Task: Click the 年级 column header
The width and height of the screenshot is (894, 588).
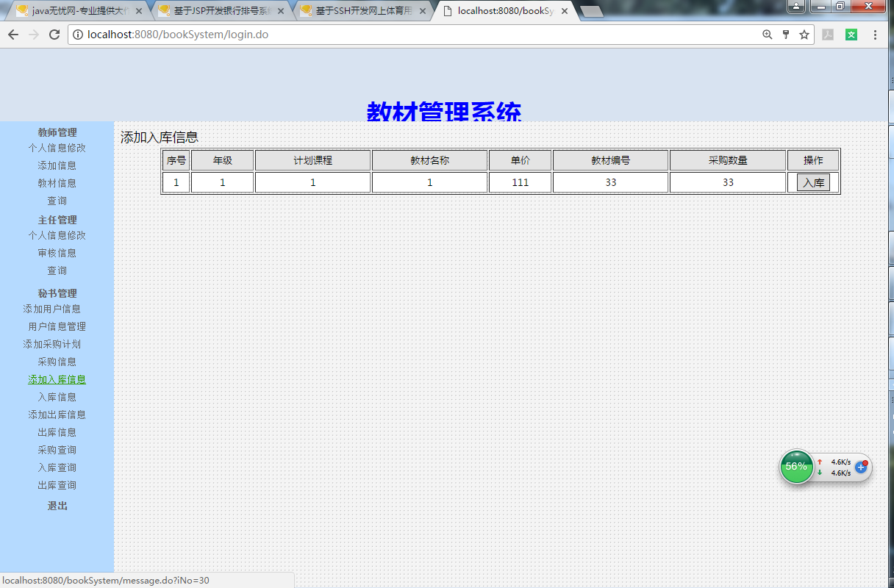Action: 223,160
